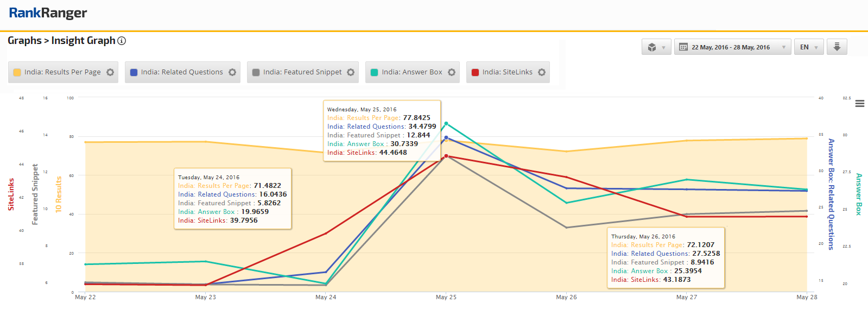Click the Graphs breadcrumb link
This screenshot has height=309, width=868.
(x=24, y=41)
